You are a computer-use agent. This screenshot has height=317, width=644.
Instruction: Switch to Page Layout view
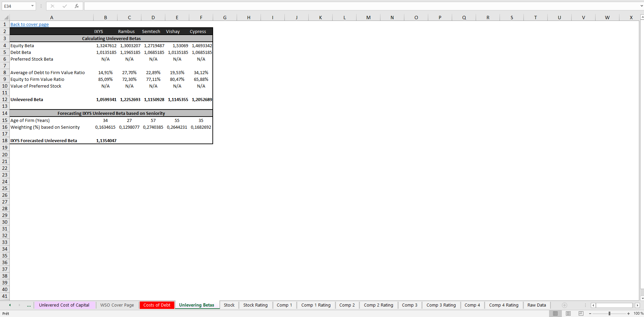tap(568, 313)
